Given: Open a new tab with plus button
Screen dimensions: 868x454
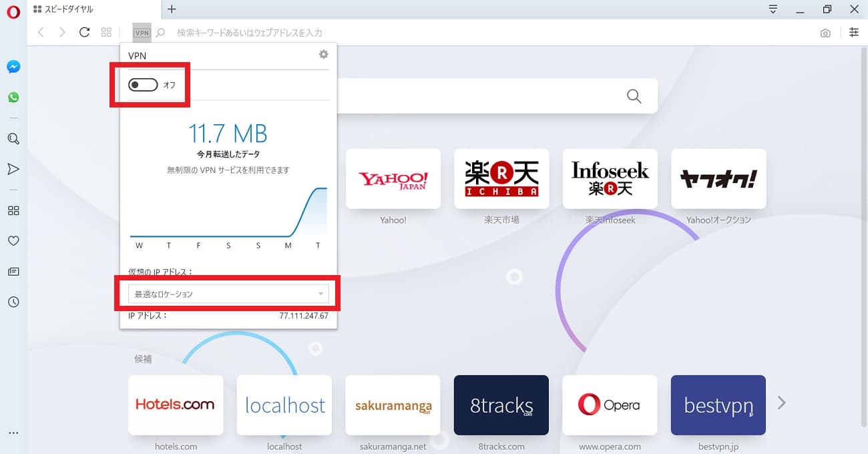Looking at the screenshot, I should (x=172, y=9).
